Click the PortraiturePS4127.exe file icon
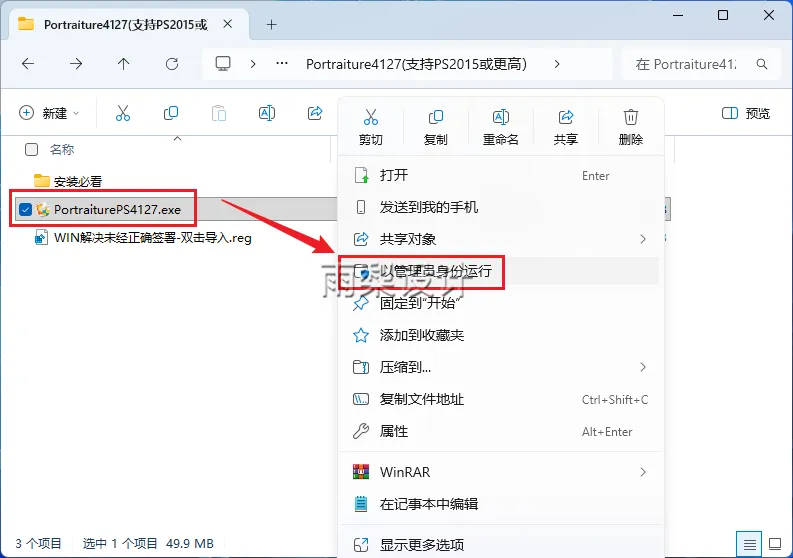This screenshot has width=793, height=558. coord(42,209)
